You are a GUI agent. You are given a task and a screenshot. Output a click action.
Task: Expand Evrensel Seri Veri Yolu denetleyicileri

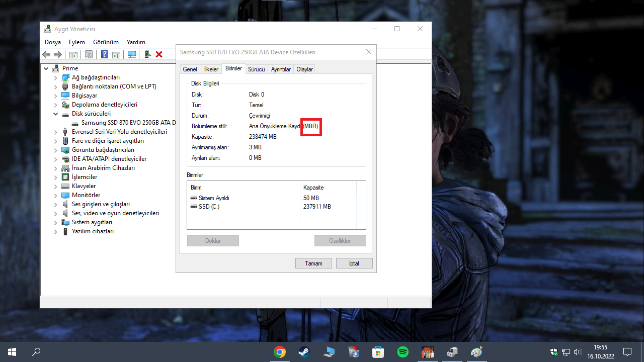(56, 132)
